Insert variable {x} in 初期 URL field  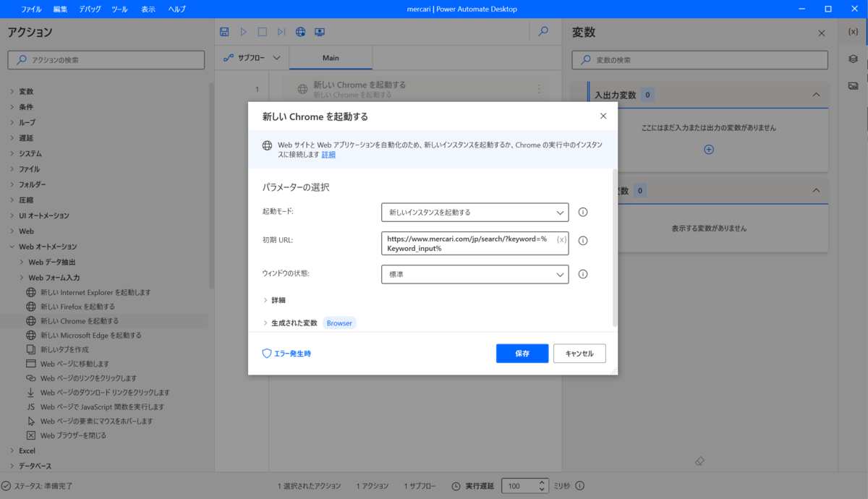[x=561, y=239]
